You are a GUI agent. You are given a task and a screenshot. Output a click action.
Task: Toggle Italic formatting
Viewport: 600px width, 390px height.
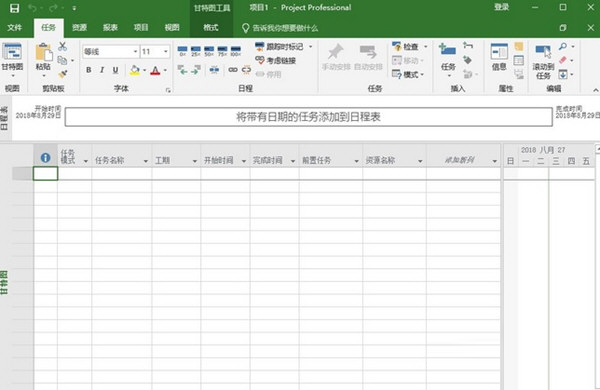coord(102,70)
